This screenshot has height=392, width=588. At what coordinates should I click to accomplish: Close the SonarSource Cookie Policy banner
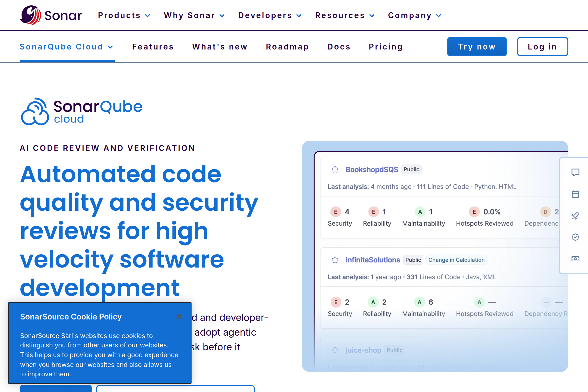(x=179, y=317)
